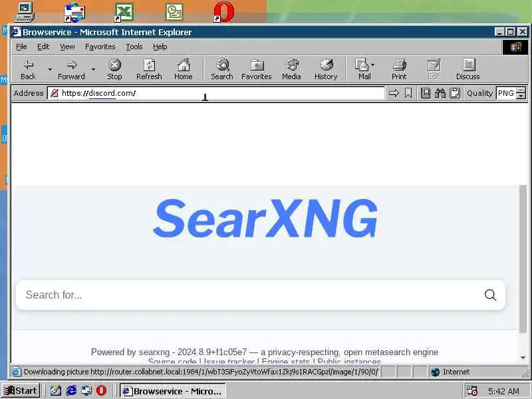Image resolution: width=532 pixels, height=399 pixels.
Task: Open the Mail button dropdown arrow
Action: (373, 65)
